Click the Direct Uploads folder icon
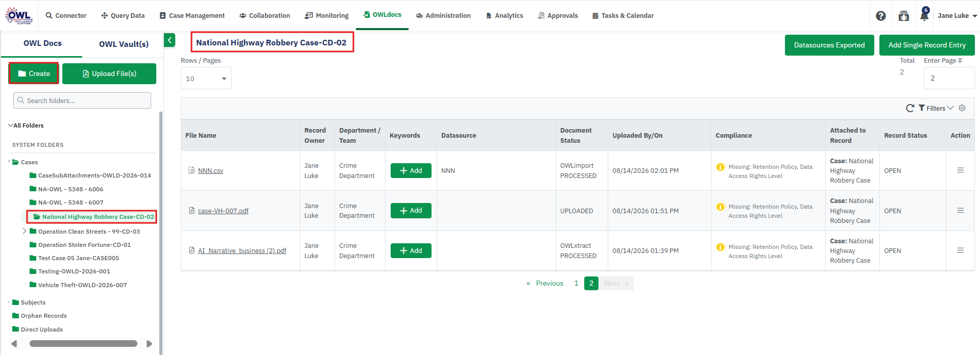This screenshot has height=355, width=980. point(15,329)
